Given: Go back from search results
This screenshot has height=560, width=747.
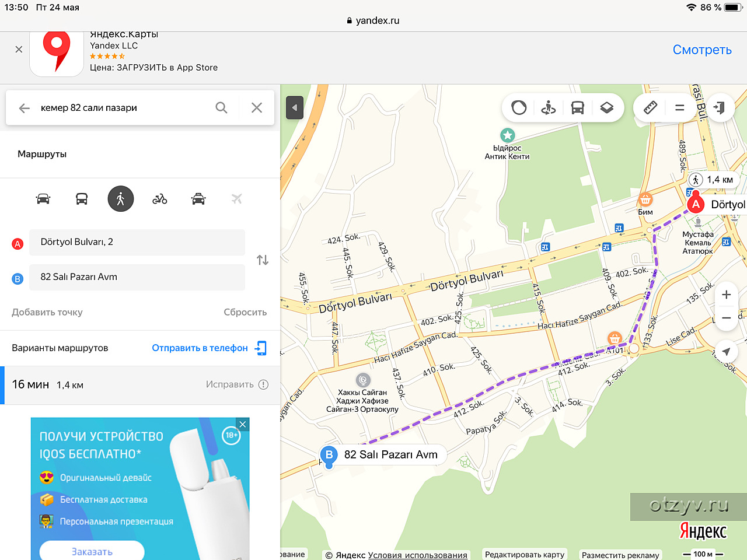Looking at the screenshot, I should [24, 108].
